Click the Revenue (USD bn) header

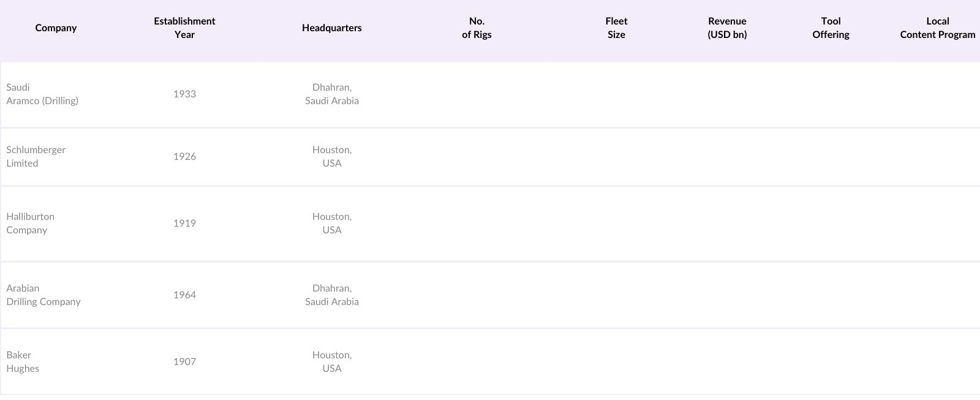(727, 28)
